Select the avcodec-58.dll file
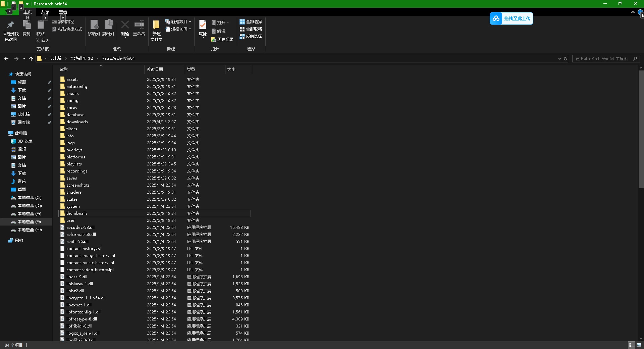 [80, 228]
